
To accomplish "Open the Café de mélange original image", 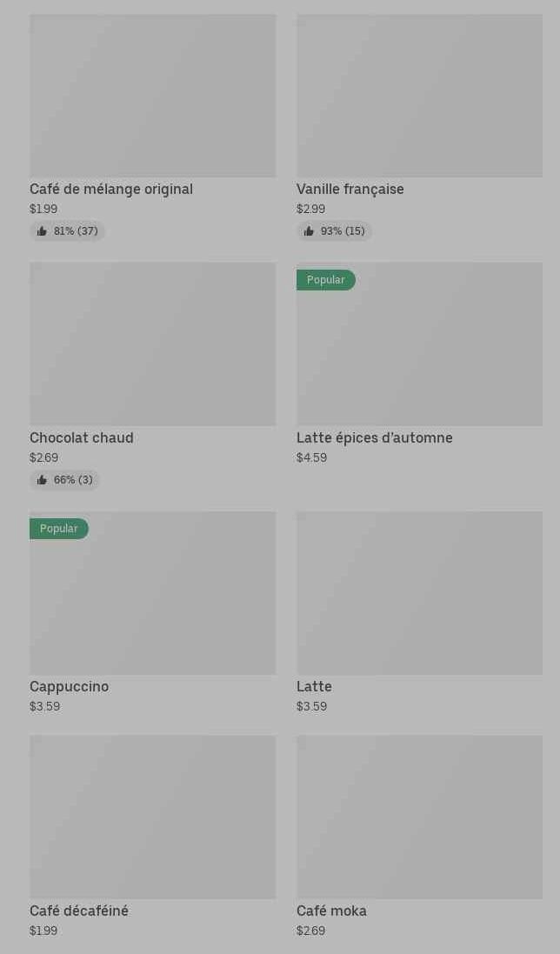I will (152, 96).
